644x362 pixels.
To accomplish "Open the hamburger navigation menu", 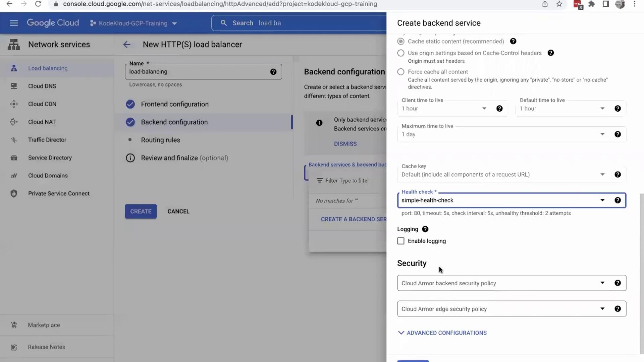I will (14, 23).
